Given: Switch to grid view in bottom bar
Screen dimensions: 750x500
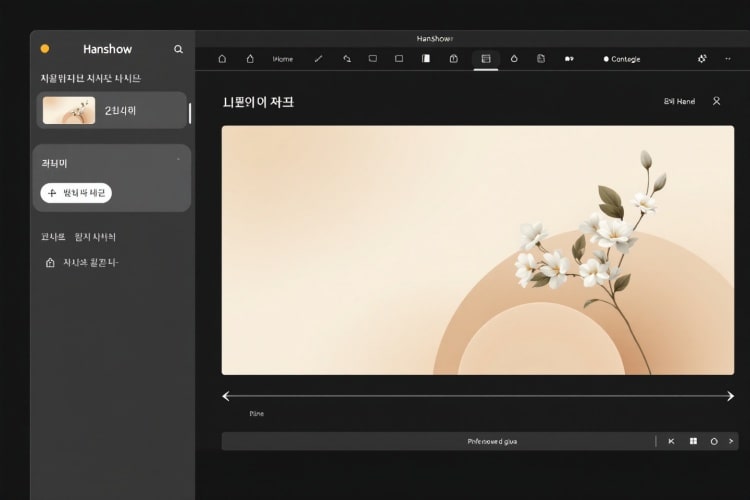Looking at the screenshot, I should 694,441.
